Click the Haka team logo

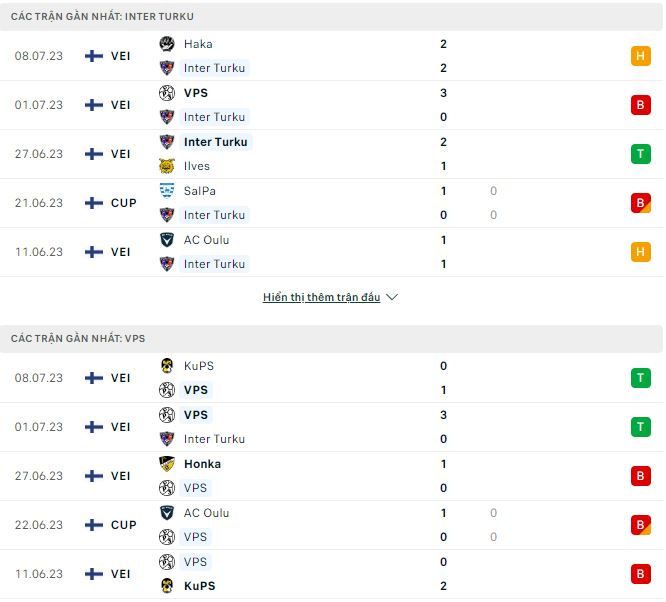click(x=167, y=44)
